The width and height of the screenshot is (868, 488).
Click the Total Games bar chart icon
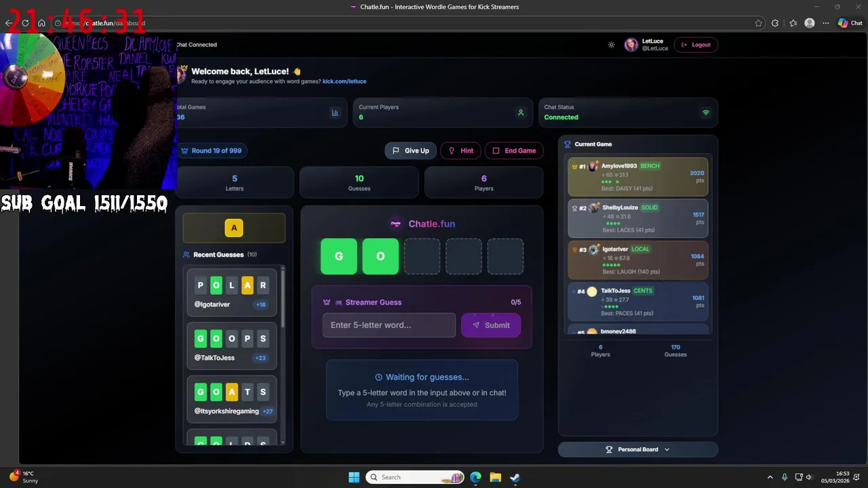pyautogui.click(x=335, y=113)
